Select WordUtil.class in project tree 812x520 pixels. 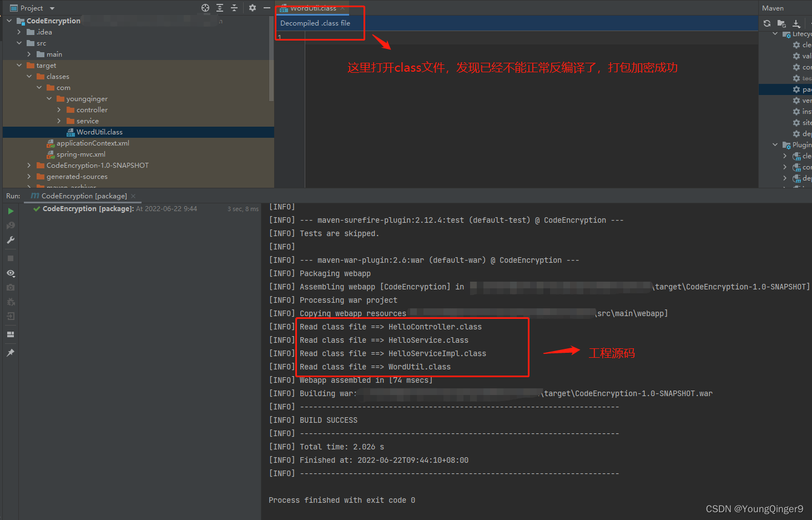pyautogui.click(x=138, y=132)
